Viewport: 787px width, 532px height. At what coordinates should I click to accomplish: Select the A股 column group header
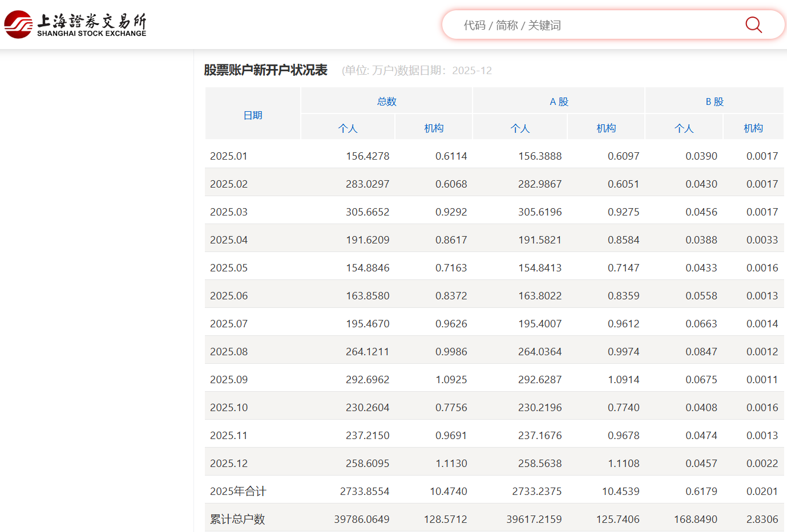(x=559, y=101)
